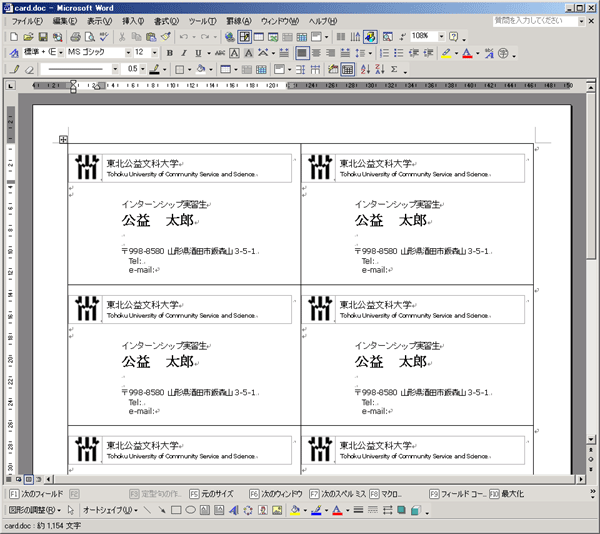Choose the Rectangle shape tool

pyautogui.click(x=176, y=510)
